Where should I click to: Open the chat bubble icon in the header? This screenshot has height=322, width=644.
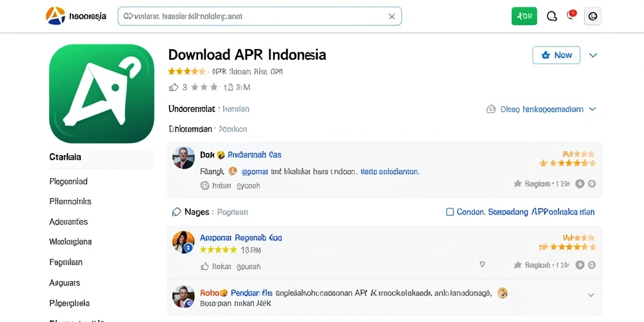552,16
